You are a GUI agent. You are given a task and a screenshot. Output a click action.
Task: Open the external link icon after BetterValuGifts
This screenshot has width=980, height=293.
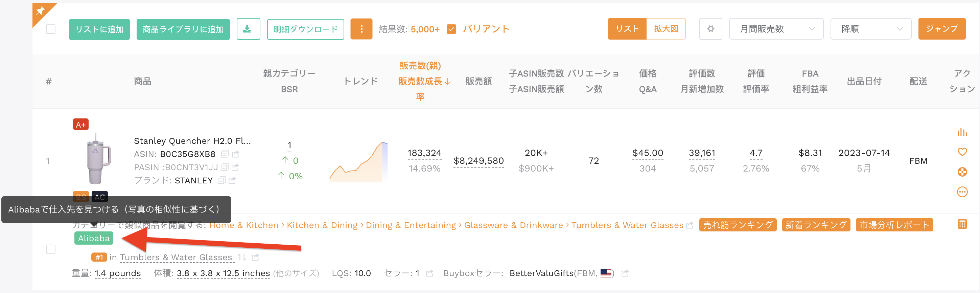(625, 273)
